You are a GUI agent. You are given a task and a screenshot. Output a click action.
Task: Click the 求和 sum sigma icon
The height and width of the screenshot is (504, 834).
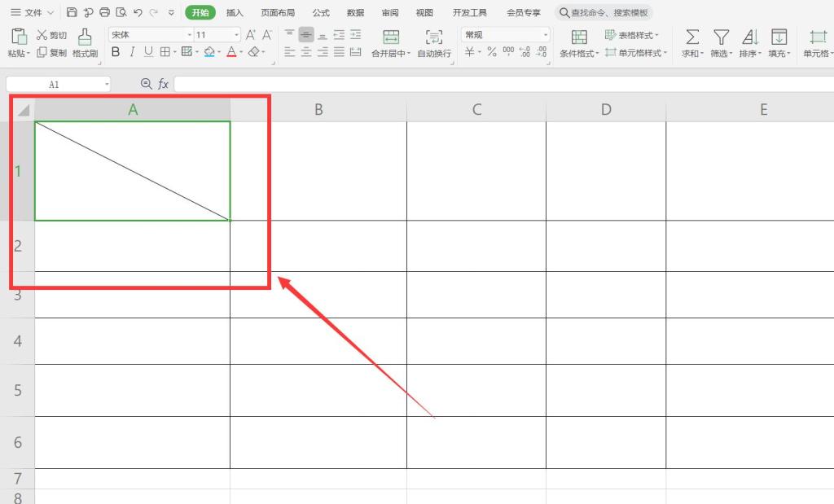692,37
